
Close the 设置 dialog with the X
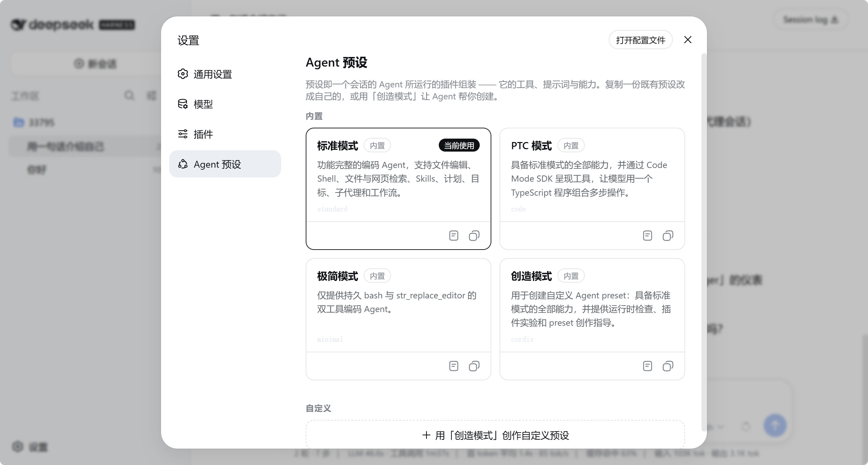tap(688, 40)
